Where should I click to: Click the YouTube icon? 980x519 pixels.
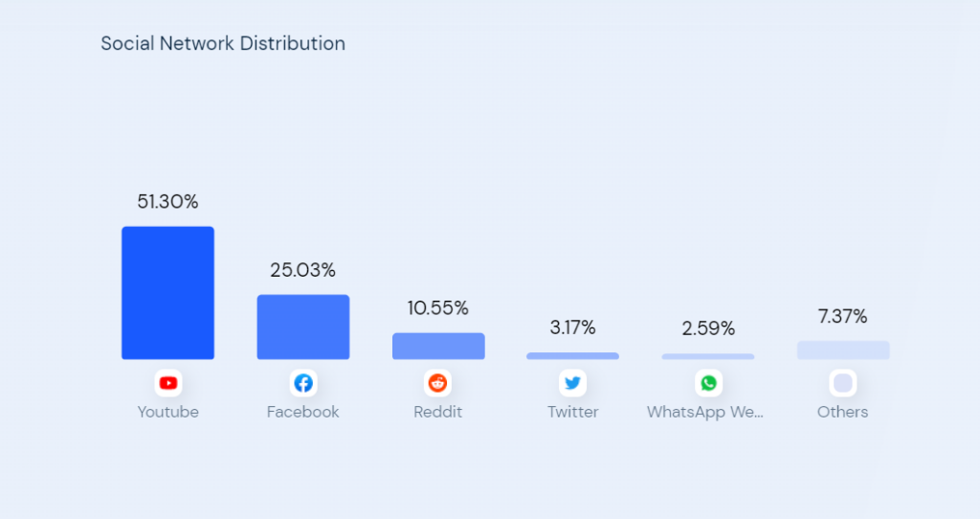point(168,383)
